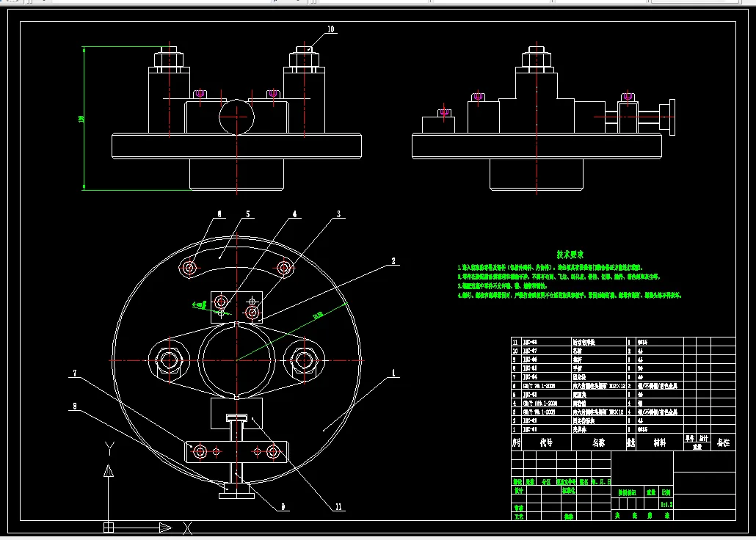Click the round workpiece circle in front view
Image resolution: width=756 pixels, height=540 pixels.
click(x=236, y=117)
